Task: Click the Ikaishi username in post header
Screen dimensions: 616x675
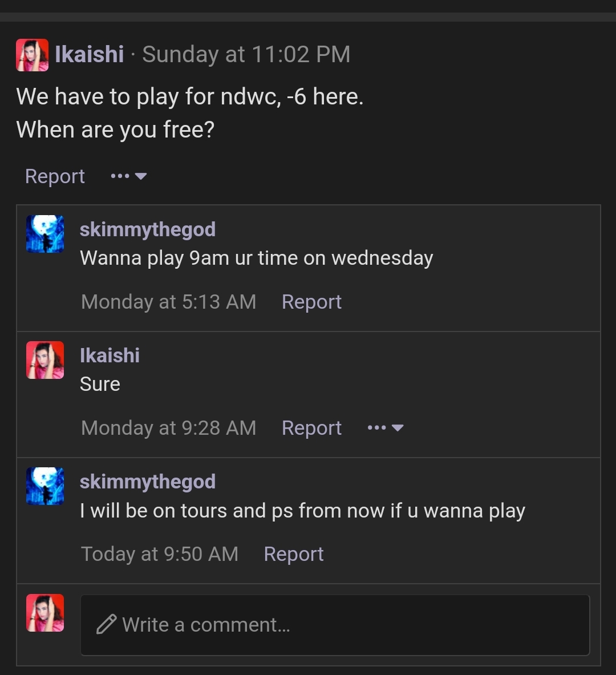Action: coord(89,54)
